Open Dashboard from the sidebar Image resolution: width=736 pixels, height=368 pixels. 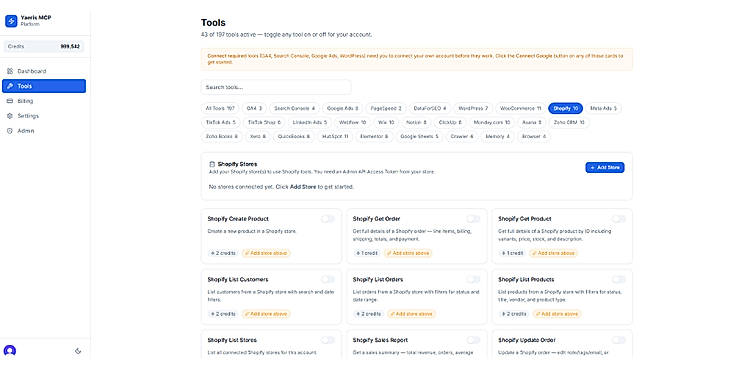tap(44, 71)
